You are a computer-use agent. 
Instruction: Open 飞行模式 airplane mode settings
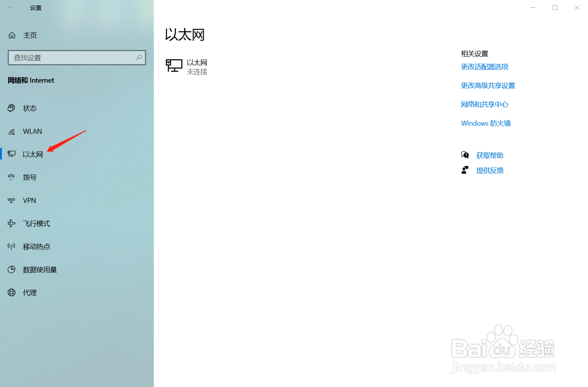tap(37, 224)
